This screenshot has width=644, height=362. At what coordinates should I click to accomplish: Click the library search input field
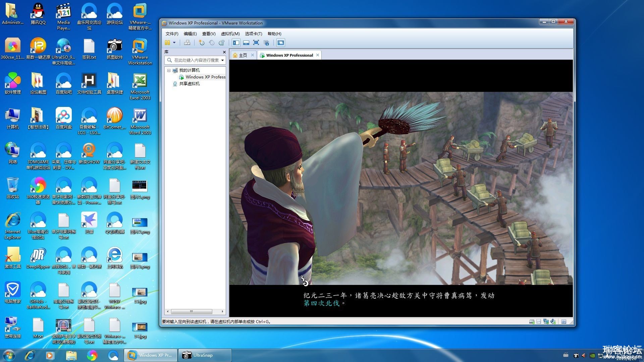point(196,60)
